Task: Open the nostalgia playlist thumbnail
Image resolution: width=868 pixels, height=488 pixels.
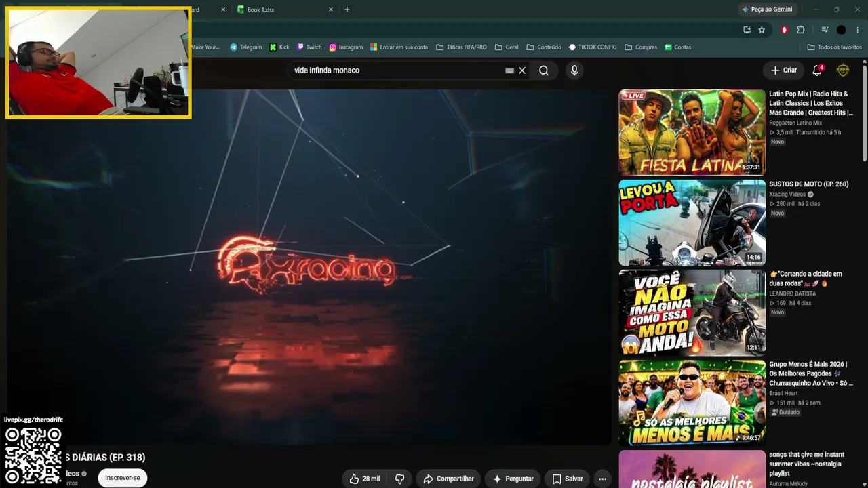Action: (692, 469)
